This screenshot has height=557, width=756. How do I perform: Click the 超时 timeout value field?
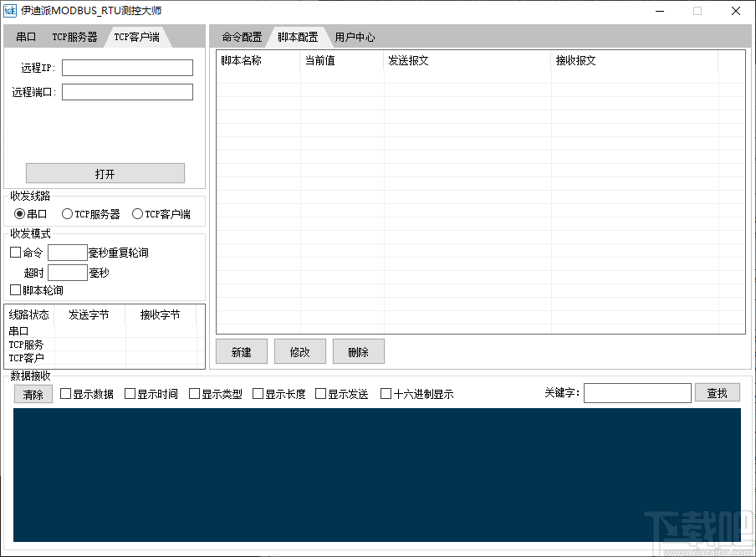tap(67, 272)
